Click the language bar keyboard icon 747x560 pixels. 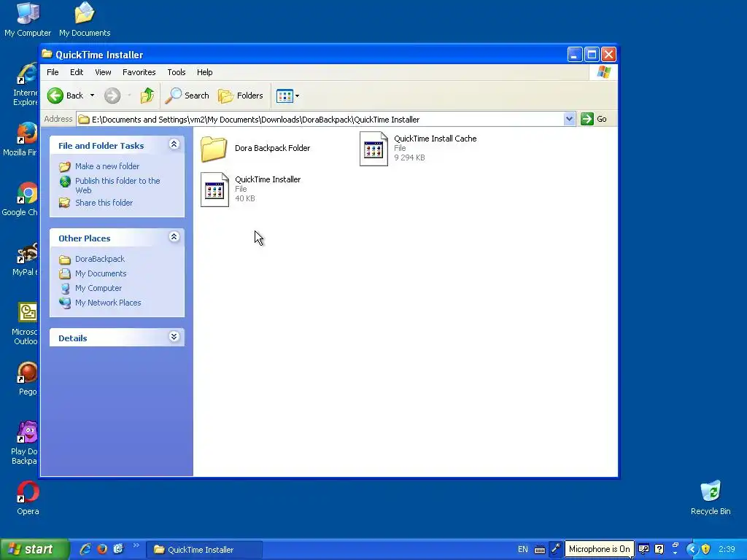click(539, 550)
